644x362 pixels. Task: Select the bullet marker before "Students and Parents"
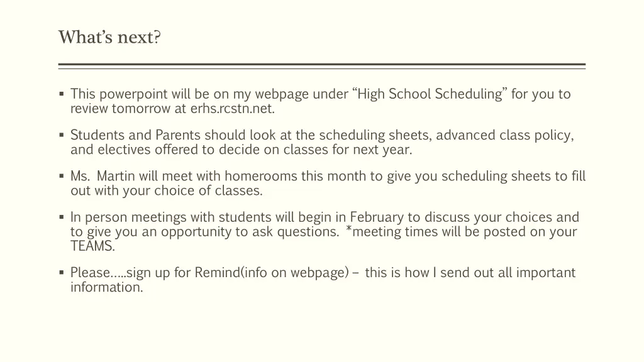click(62, 135)
